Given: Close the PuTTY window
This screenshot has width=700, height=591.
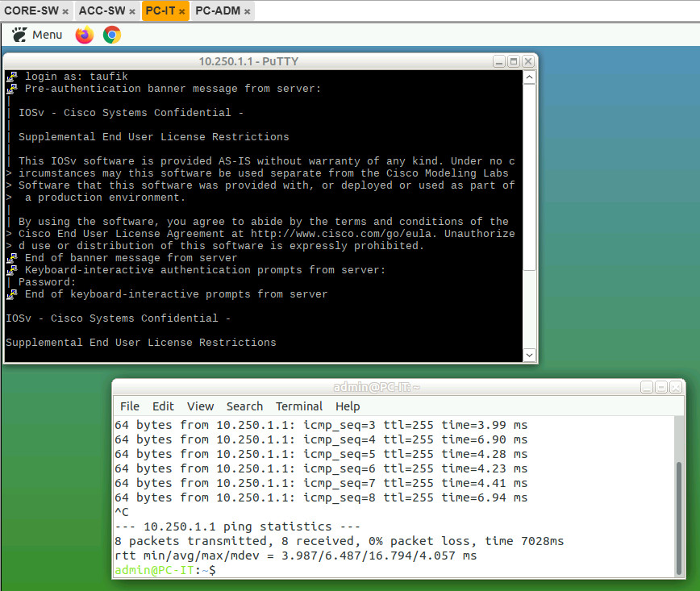Looking at the screenshot, I should 528,61.
